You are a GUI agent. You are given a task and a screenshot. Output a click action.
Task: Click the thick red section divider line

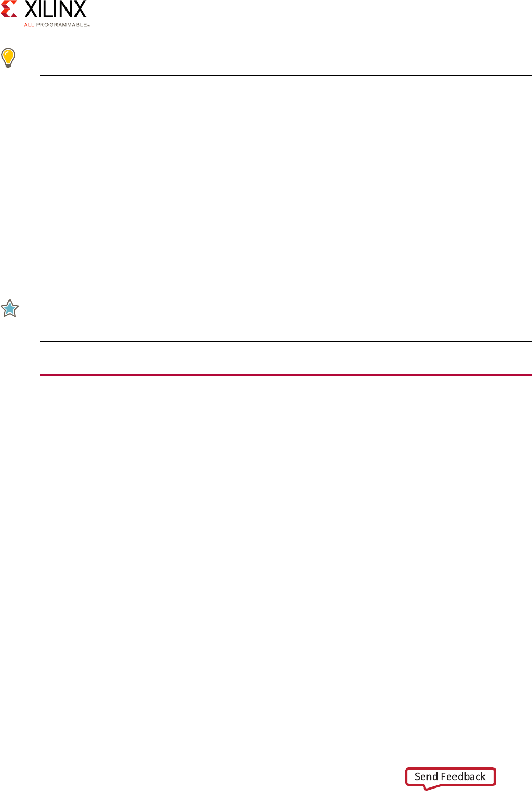286,375
